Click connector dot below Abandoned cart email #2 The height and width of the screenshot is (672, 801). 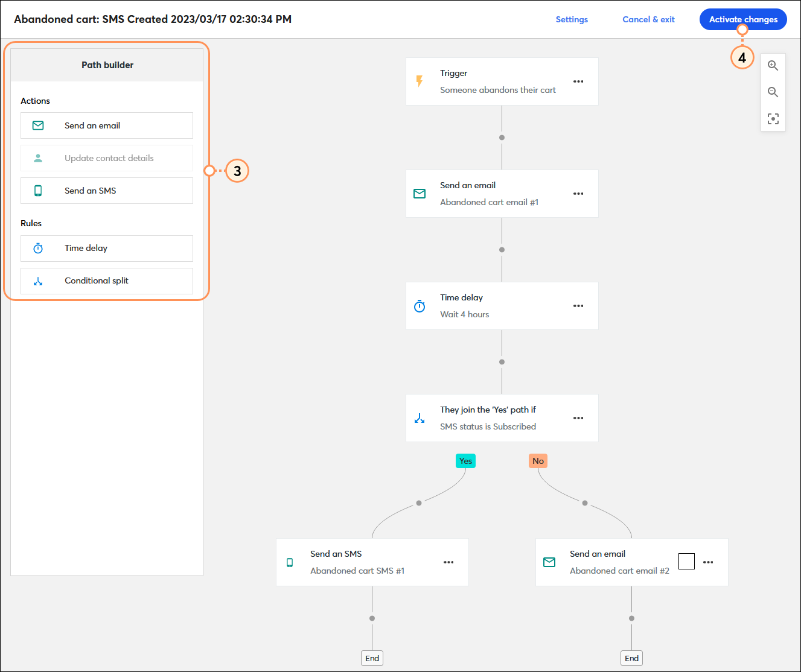pyautogui.click(x=631, y=618)
